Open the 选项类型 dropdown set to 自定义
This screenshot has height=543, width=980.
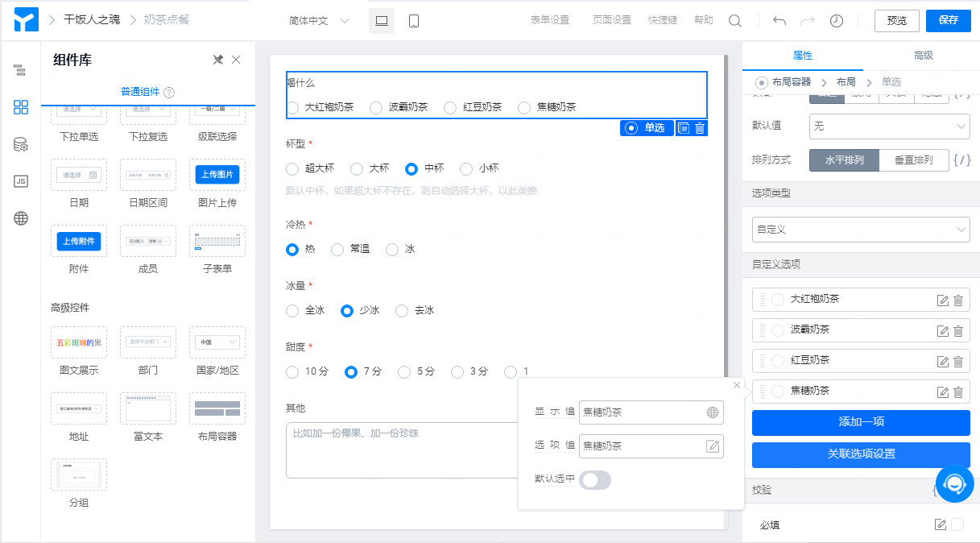pos(860,229)
